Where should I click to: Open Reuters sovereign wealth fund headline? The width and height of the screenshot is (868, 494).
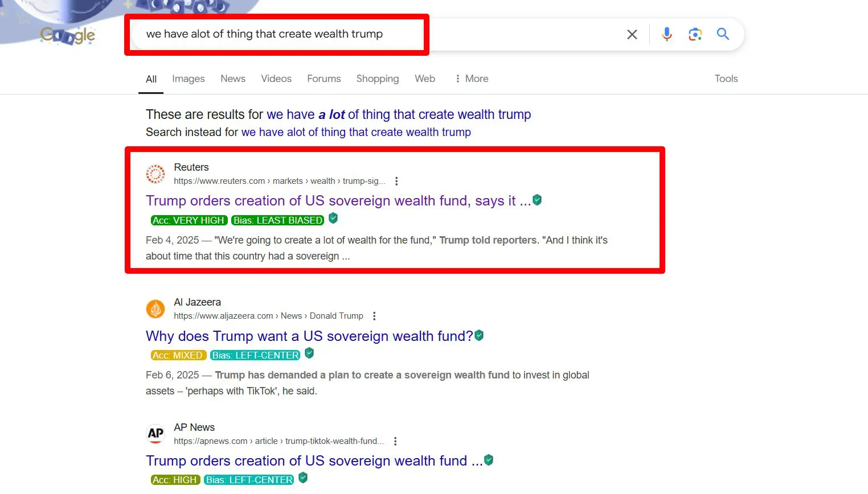338,201
